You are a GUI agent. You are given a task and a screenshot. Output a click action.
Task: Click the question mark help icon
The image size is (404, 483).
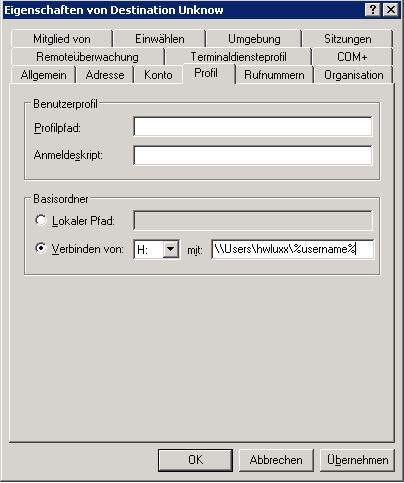pyautogui.click(x=373, y=10)
